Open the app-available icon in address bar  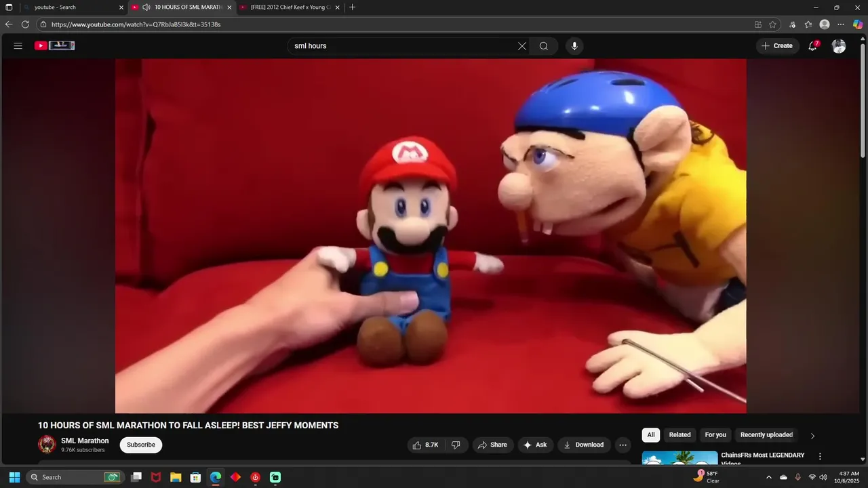(x=758, y=24)
